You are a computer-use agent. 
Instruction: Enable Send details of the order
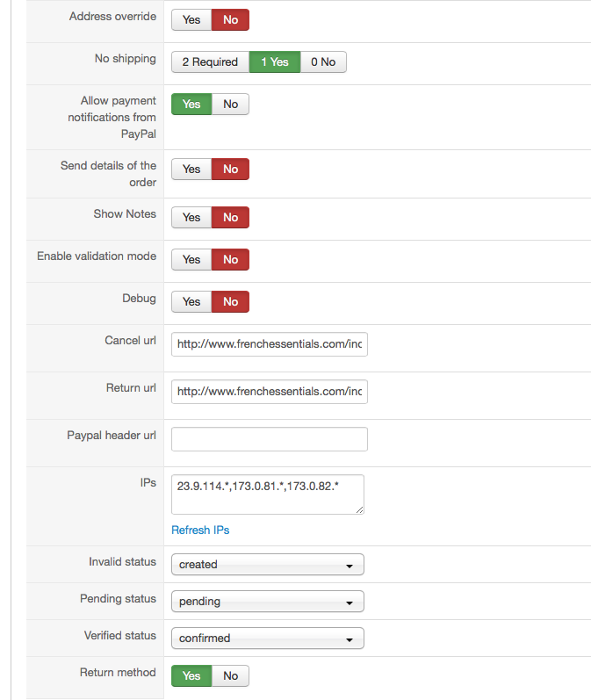pos(191,170)
